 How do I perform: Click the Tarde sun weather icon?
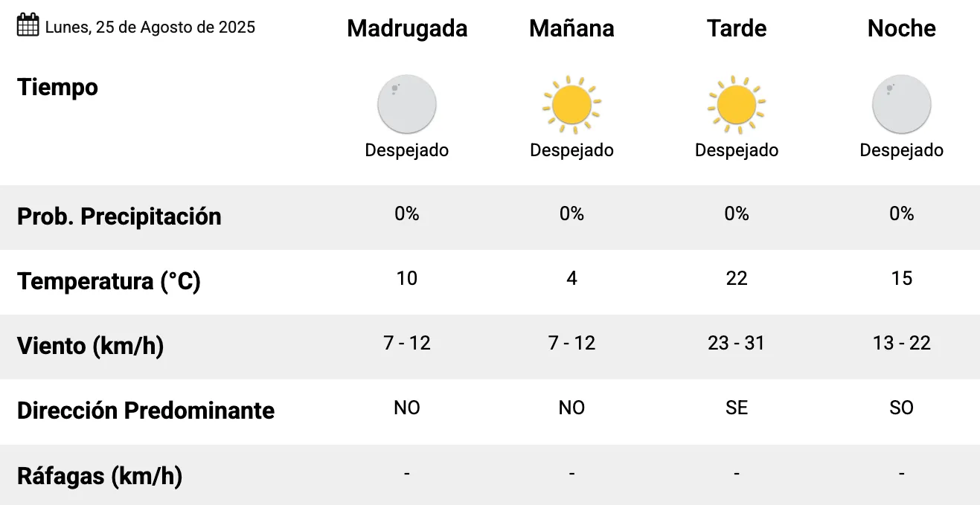tap(737, 104)
